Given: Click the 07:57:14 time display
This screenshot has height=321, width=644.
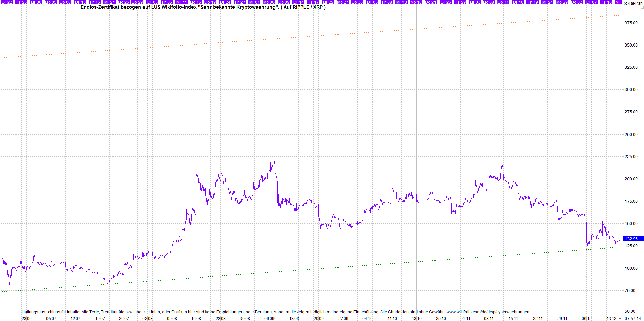Looking at the screenshot, I should tap(633, 318).
